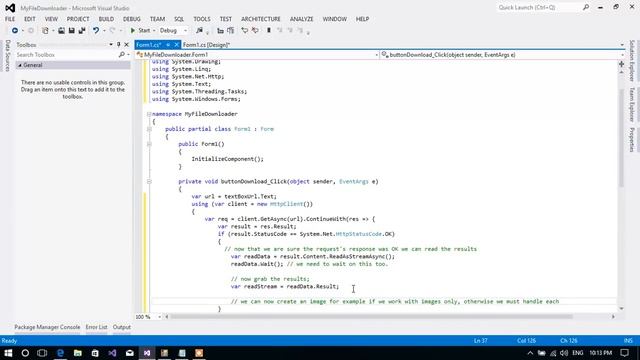Click the Windows Start button
640x360 pixels.
(x=8, y=353)
